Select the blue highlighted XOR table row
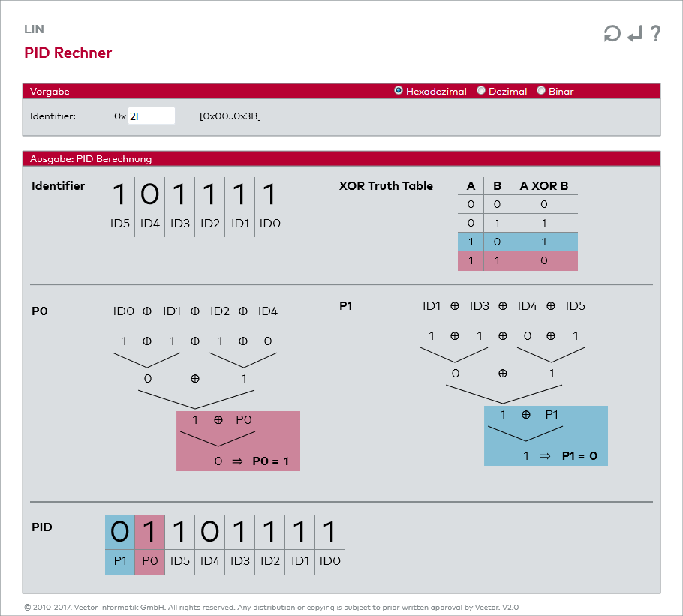 pos(518,242)
